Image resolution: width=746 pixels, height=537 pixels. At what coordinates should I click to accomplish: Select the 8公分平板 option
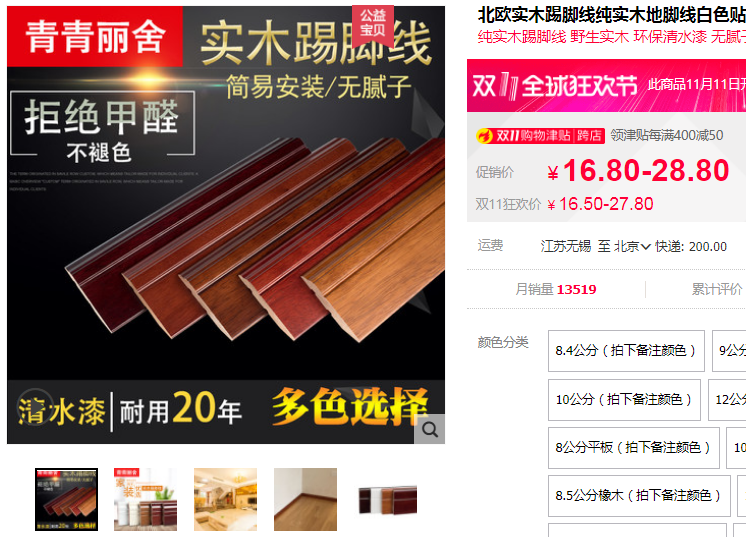pos(634,448)
